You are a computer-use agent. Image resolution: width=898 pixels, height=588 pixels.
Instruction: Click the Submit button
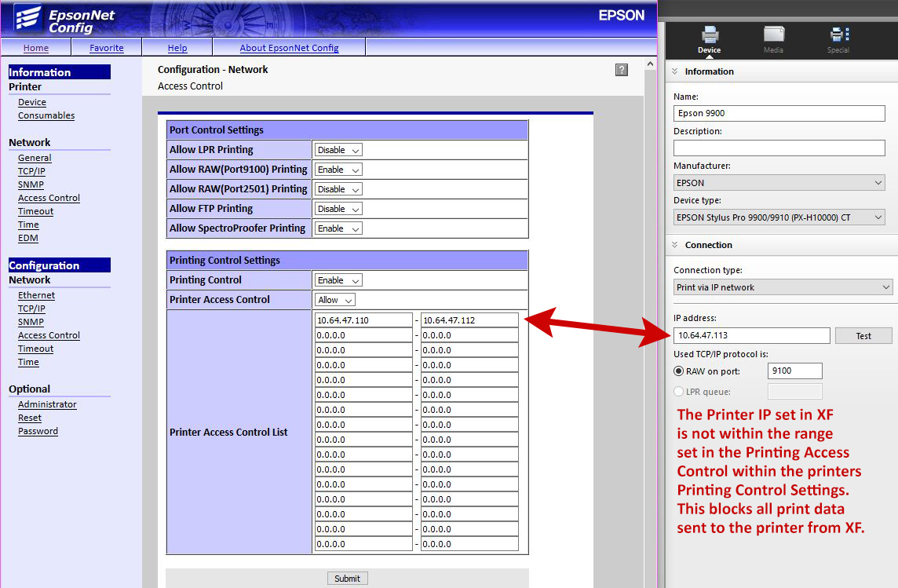[x=347, y=579]
